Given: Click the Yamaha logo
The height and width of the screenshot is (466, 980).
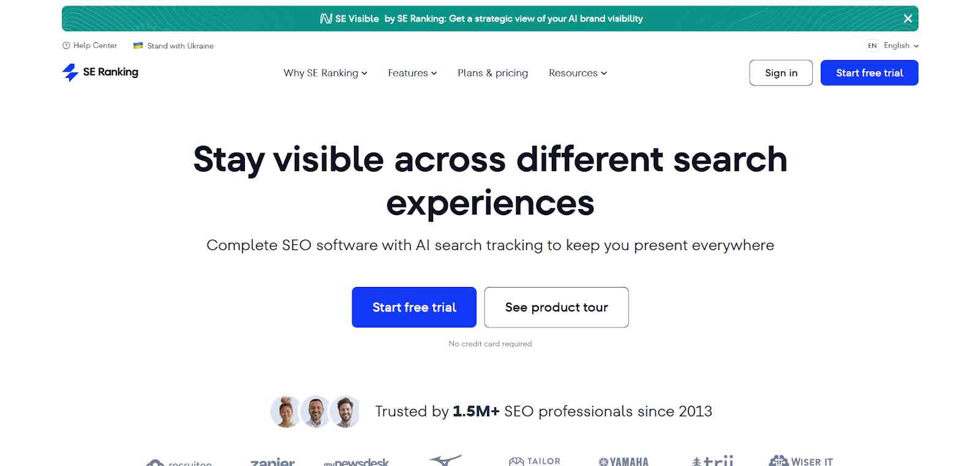Looking at the screenshot, I should click(624, 461).
